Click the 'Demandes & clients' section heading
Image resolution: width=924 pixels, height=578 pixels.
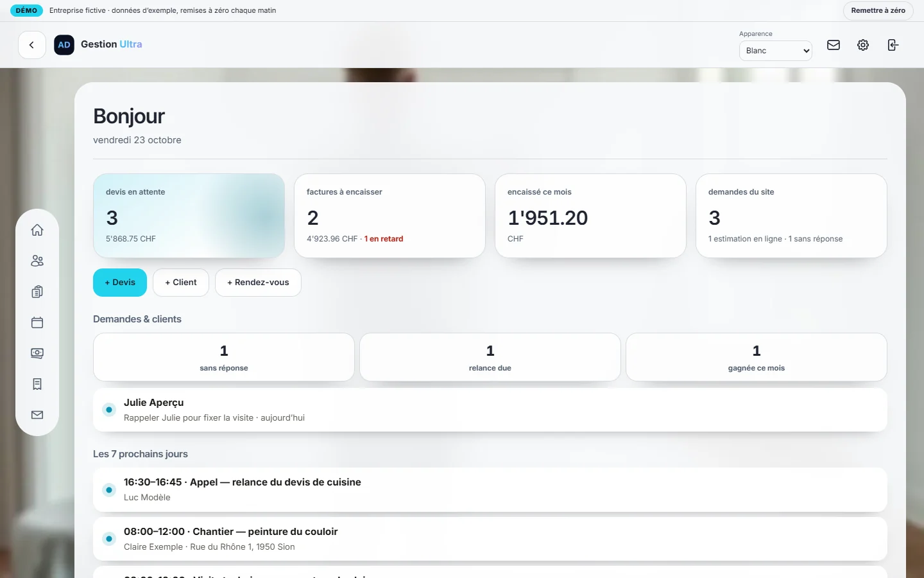coord(137,319)
